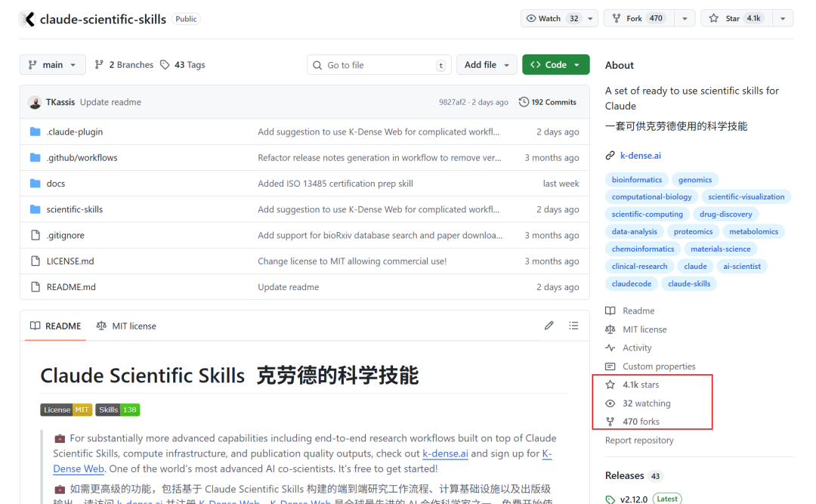
Task: Open the green Code dropdown button
Action: click(556, 64)
